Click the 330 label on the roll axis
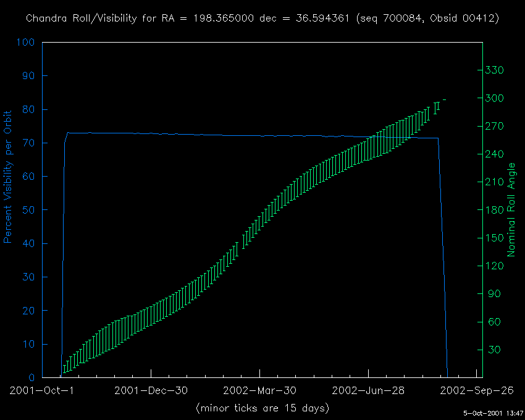The image size is (525, 420). [x=495, y=70]
